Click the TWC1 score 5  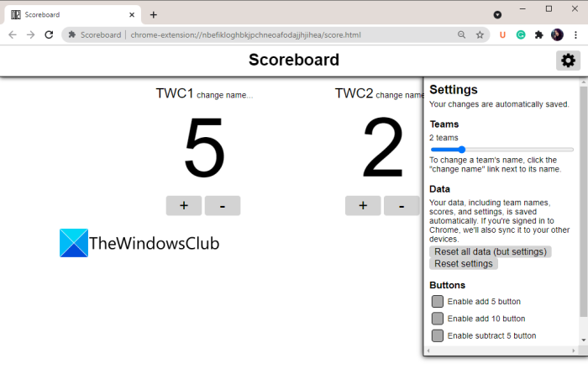[x=204, y=148]
